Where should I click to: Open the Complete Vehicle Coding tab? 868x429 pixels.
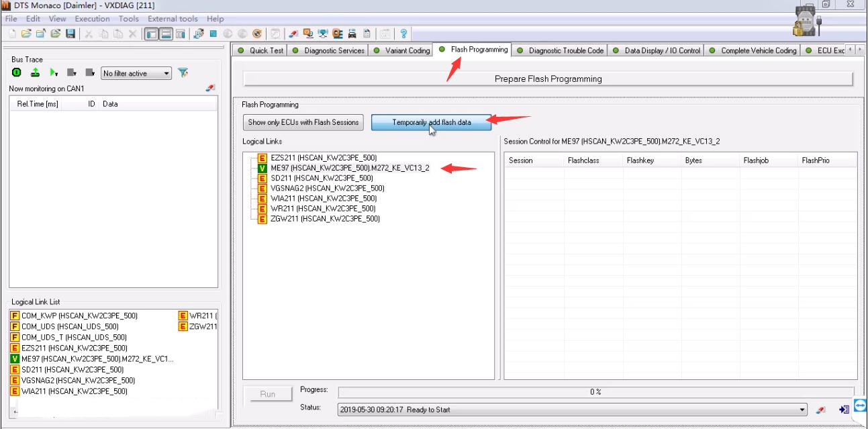pyautogui.click(x=753, y=50)
